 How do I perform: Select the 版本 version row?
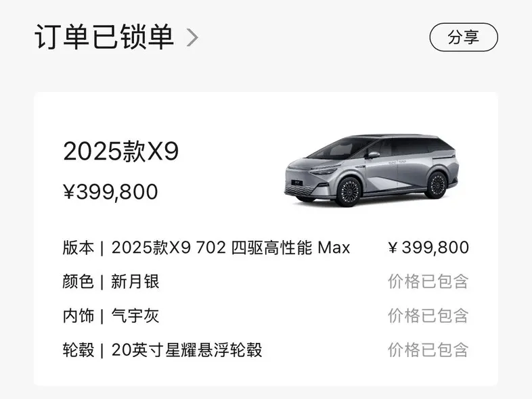265,248
